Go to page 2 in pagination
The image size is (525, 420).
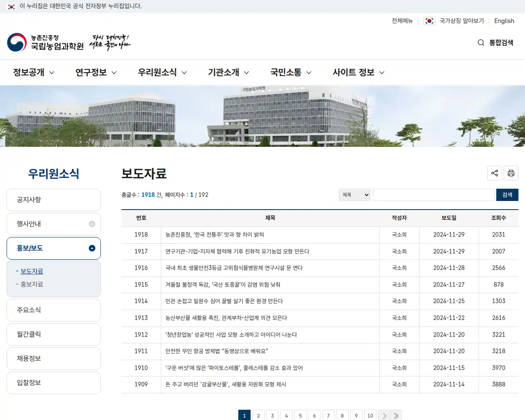coord(258,415)
